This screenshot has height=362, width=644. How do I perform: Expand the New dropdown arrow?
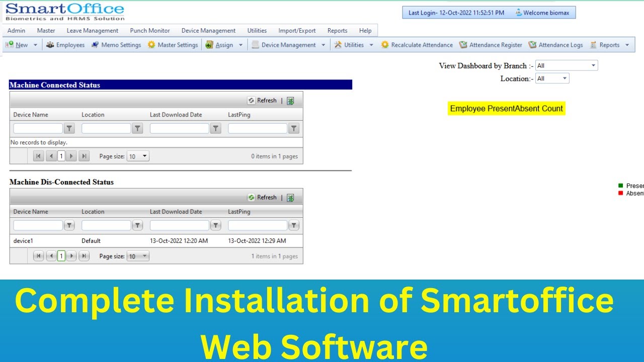(x=35, y=45)
